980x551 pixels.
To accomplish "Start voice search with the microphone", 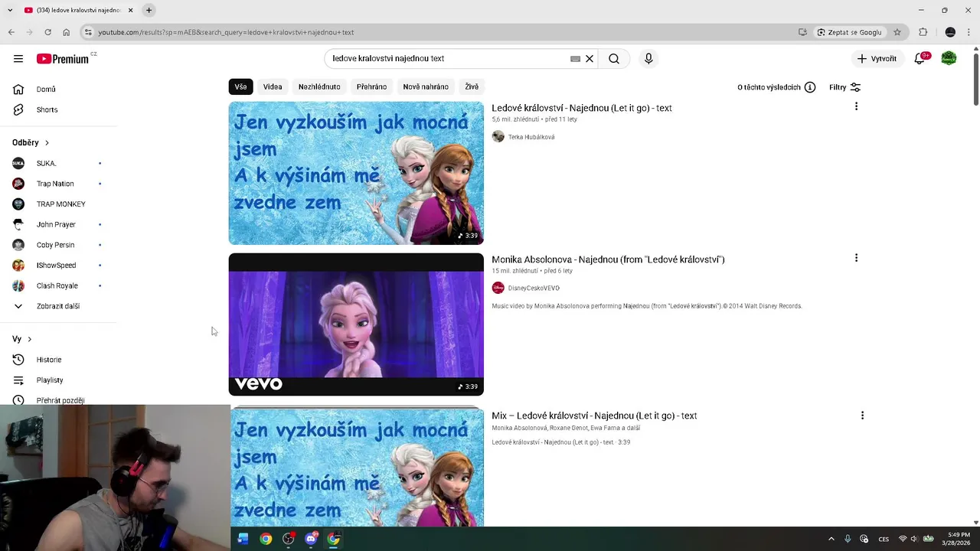I will [x=648, y=59].
